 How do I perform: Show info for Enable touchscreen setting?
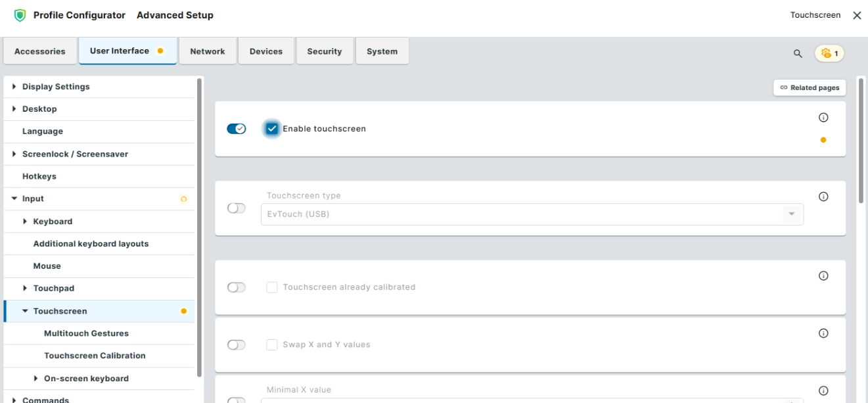click(823, 118)
